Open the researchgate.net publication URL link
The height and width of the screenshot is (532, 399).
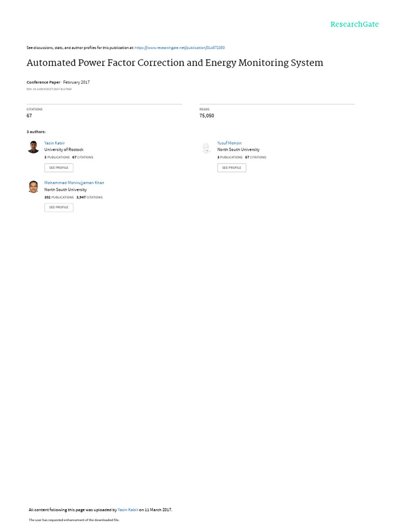(x=180, y=48)
